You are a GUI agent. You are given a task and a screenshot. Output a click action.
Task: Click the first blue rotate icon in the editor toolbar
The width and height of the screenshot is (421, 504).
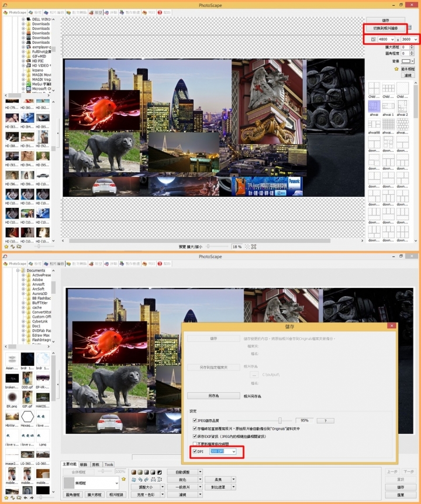tap(134, 479)
